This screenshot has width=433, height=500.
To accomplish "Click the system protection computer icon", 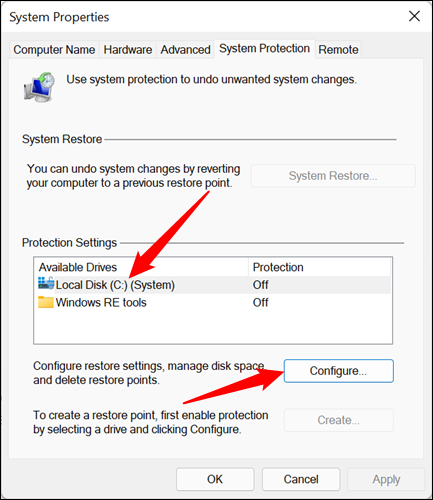I will [39, 87].
